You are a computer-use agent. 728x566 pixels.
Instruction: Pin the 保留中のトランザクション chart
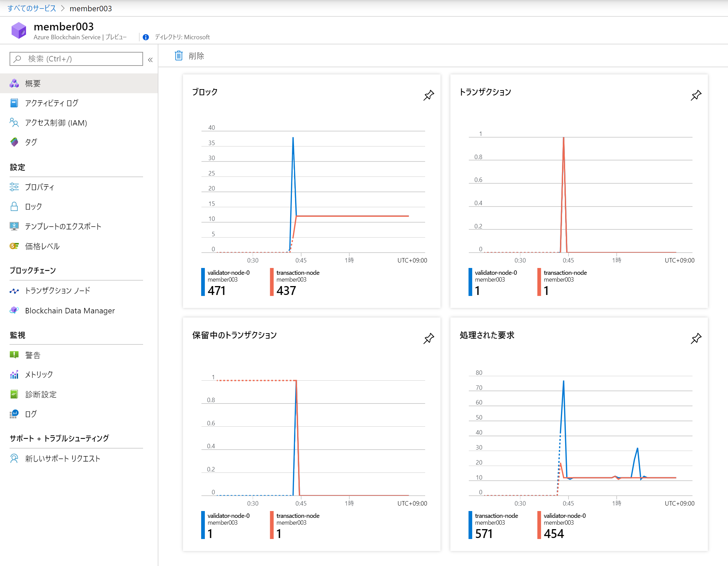(x=429, y=338)
